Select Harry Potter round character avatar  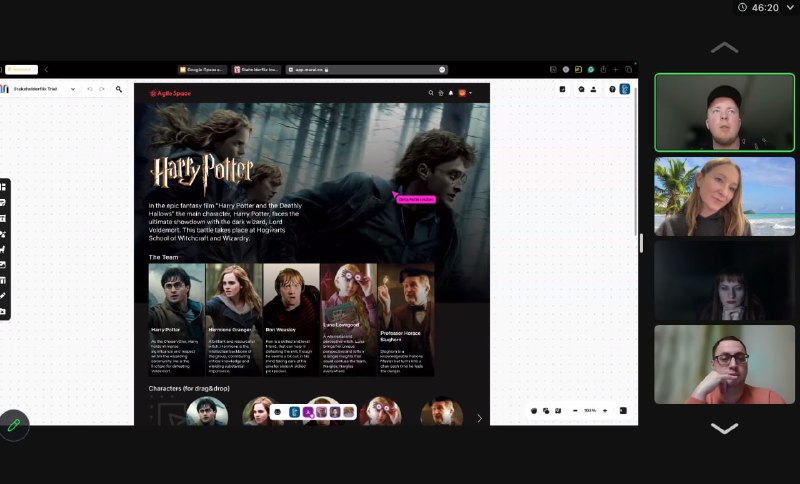point(207,412)
